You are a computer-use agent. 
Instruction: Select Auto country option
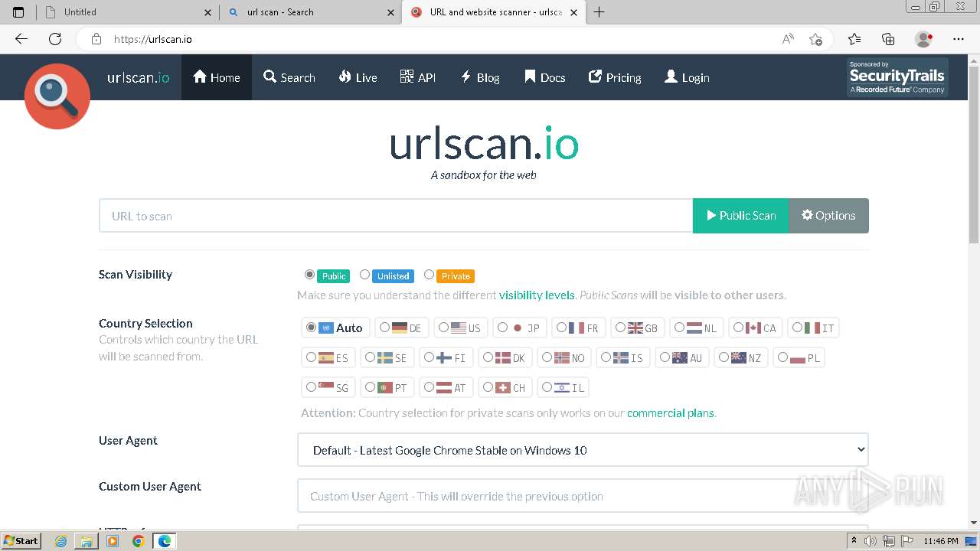[311, 328]
